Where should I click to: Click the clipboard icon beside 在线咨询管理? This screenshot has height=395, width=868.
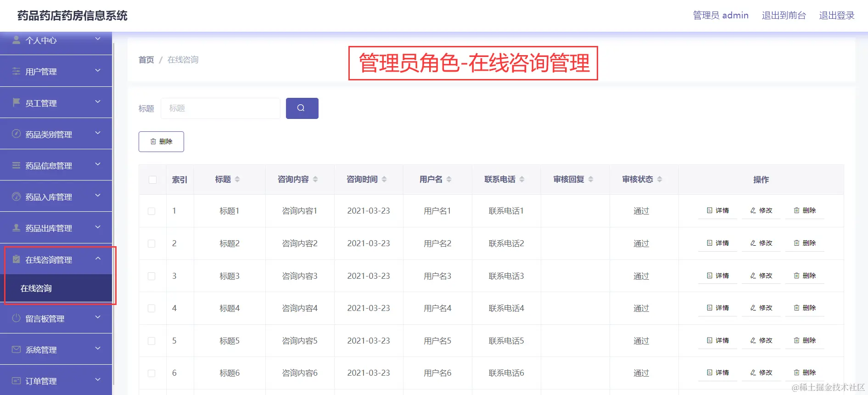click(x=16, y=260)
